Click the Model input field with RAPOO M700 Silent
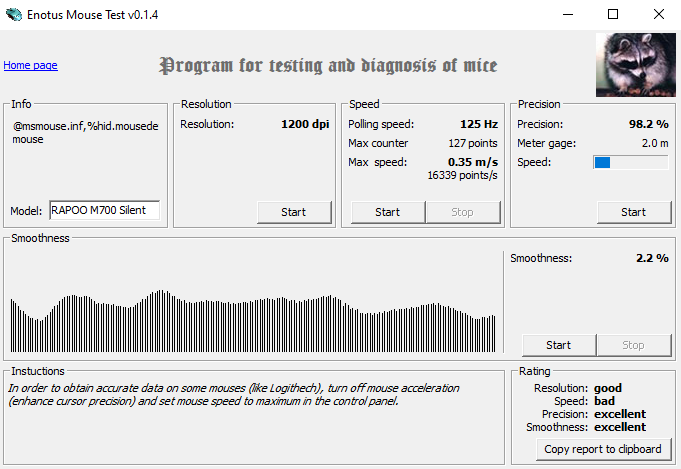Viewport: 681px width, 469px height. click(105, 210)
